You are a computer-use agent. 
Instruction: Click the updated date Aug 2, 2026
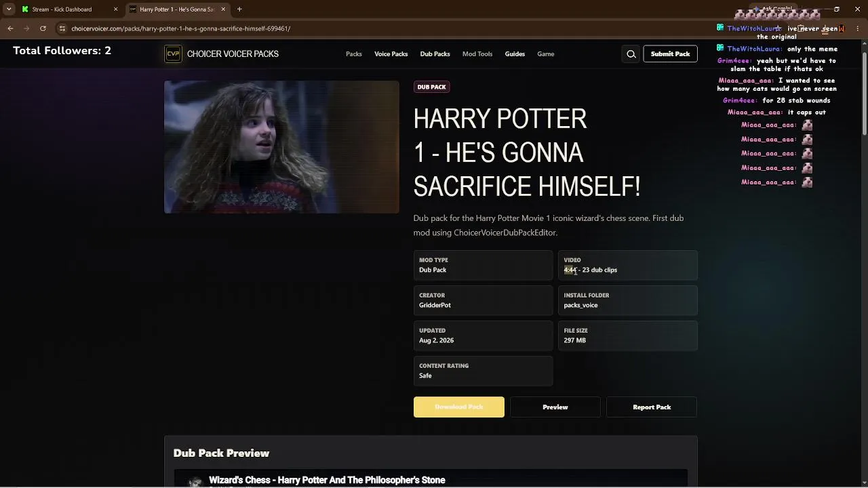[x=436, y=340]
